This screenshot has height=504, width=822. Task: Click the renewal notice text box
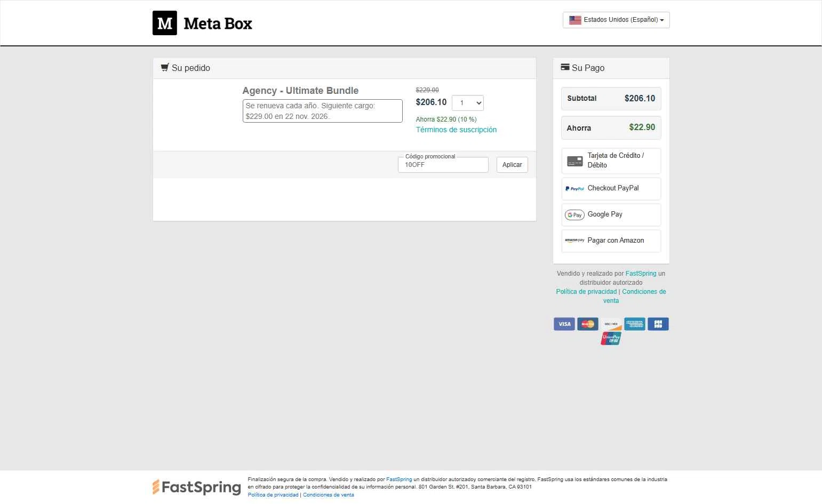[323, 111]
